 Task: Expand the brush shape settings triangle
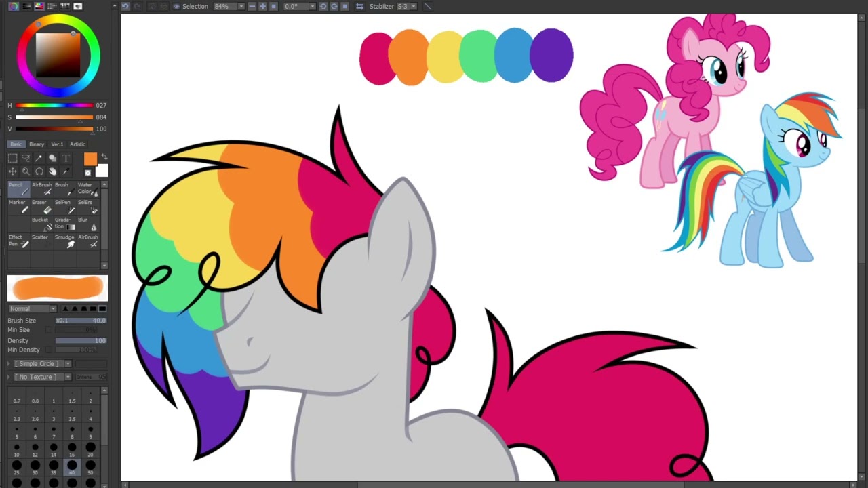pyautogui.click(x=9, y=363)
